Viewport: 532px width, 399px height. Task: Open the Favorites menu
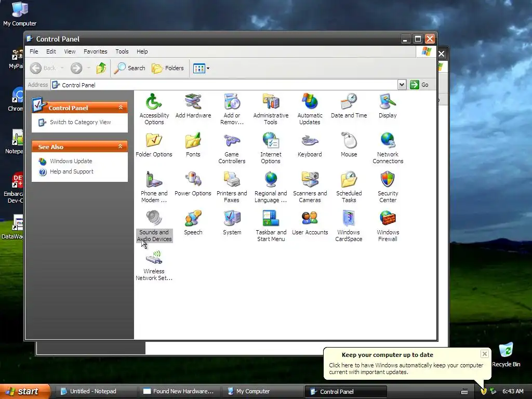(x=96, y=51)
